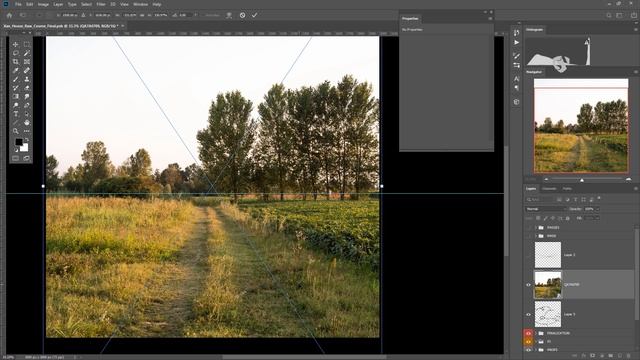Toggle visibility of the bottom group
This screenshot has height=360, width=640.
tap(528, 350)
